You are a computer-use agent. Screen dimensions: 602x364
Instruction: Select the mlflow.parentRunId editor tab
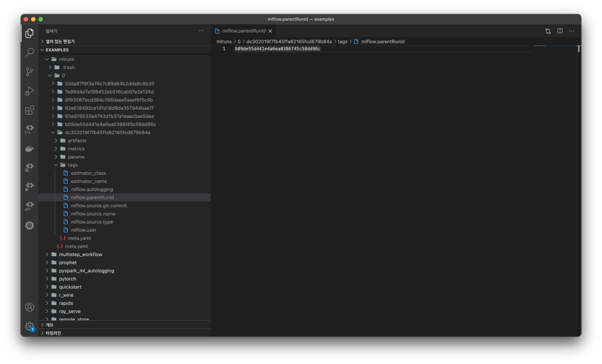[244, 31]
